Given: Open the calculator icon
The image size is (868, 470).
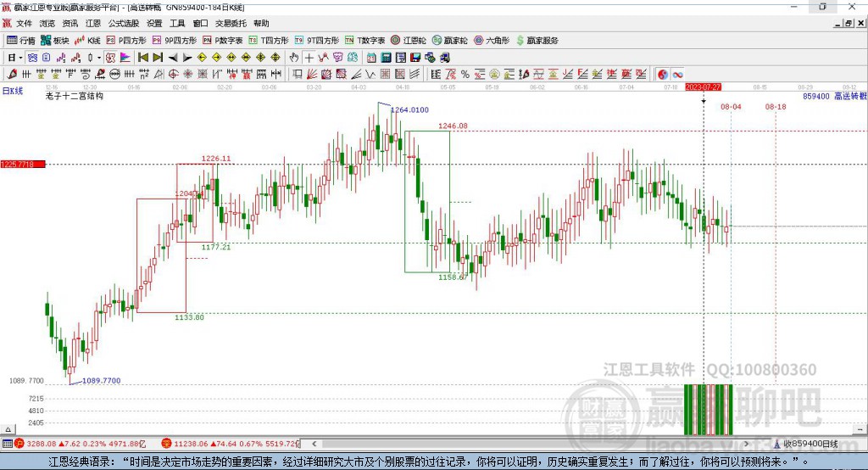Looking at the screenshot, I should click(386, 58).
